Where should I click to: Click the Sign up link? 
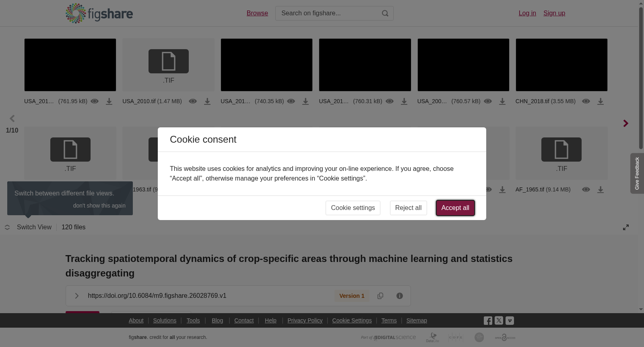coord(554,13)
